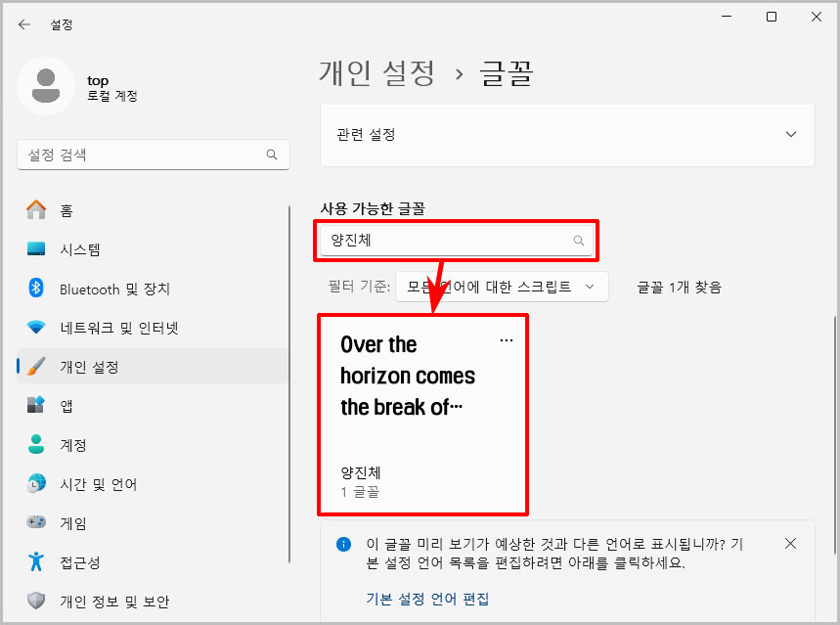
Task: Open the 앱 section icon
Action: [x=38, y=406]
